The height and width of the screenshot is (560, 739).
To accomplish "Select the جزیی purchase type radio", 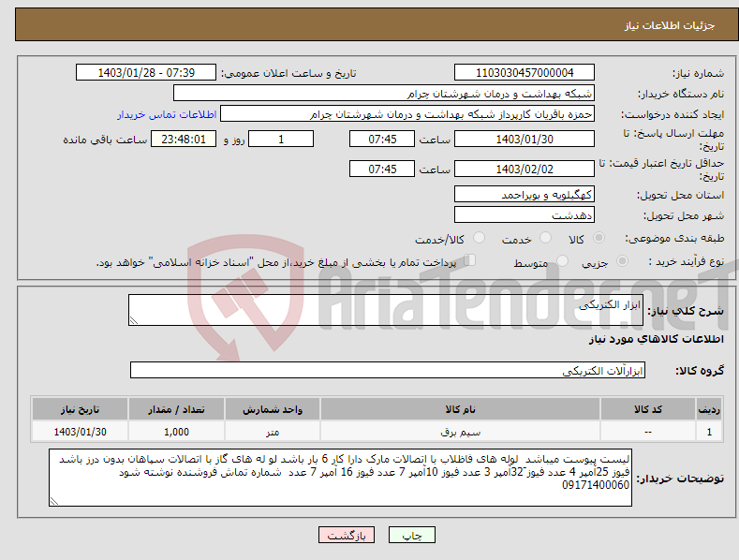I will point(622,260).
